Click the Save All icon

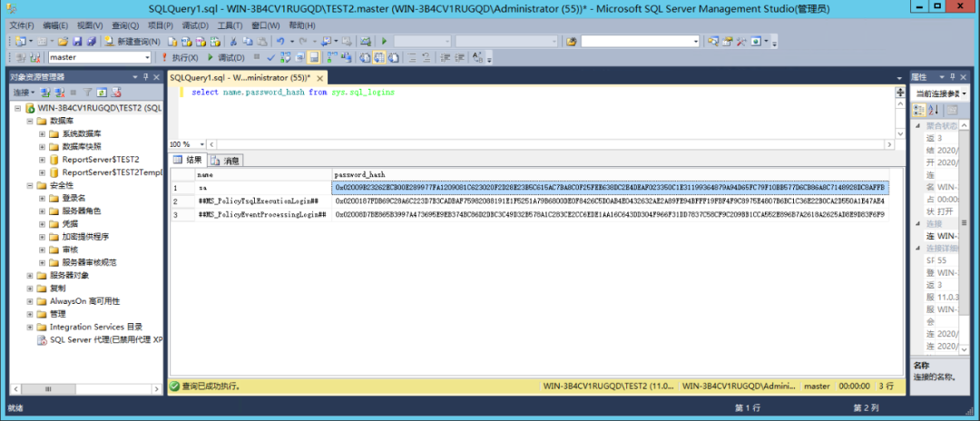coord(91,41)
